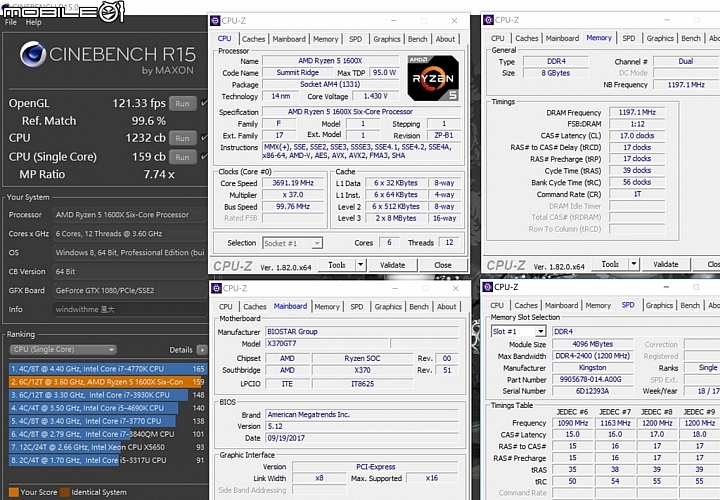
Task: Click the Info field in Cinebench
Action: coord(129,309)
